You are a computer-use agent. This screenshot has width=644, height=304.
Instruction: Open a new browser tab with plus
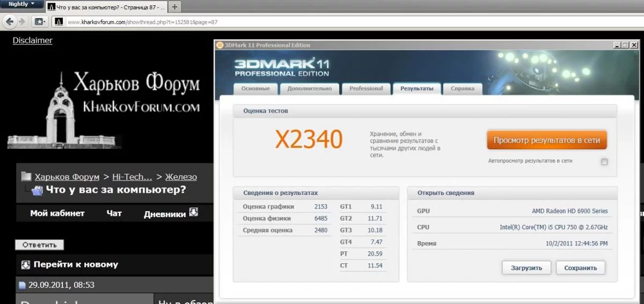point(174,7)
